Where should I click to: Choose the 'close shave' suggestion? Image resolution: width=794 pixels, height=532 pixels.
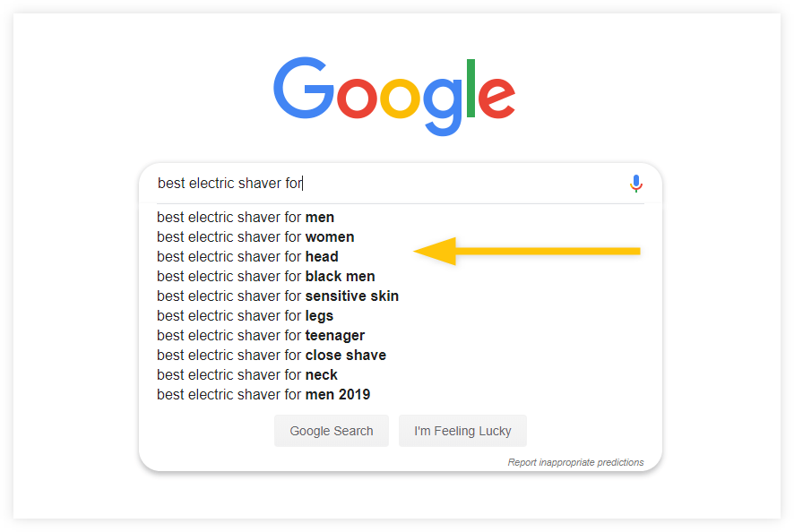tap(272, 355)
